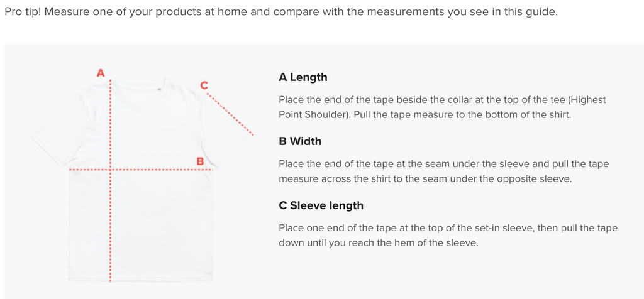Click the Highest Point Shoulder description text
The height and width of the screenshot is (299, 644).
pyautogui.click(x=442, y=107)
